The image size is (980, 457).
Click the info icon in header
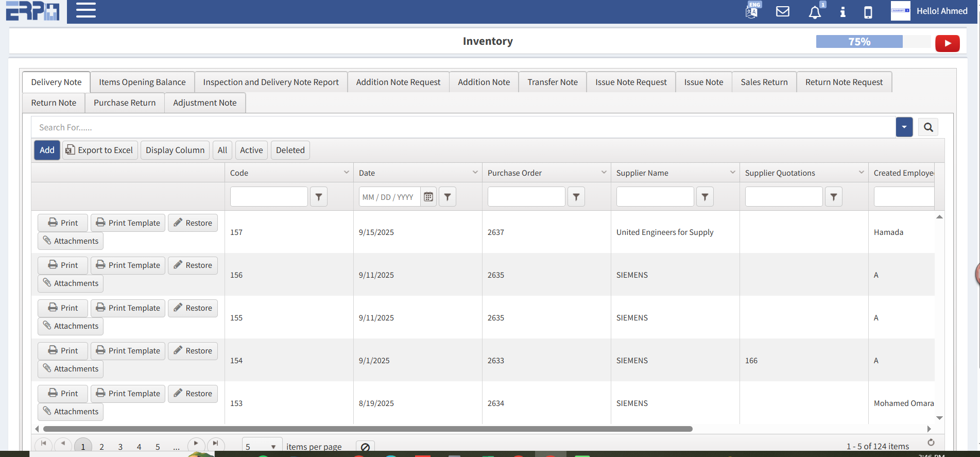pos(843,12)
